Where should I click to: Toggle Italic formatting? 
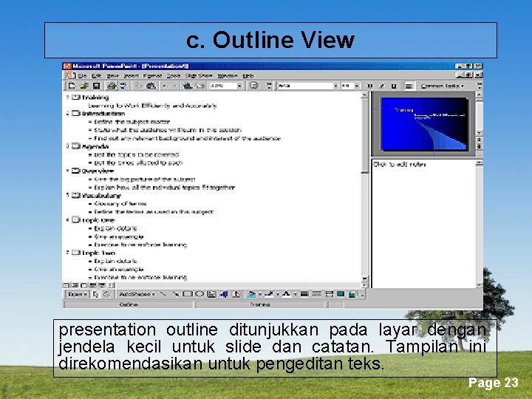point(382,86)
